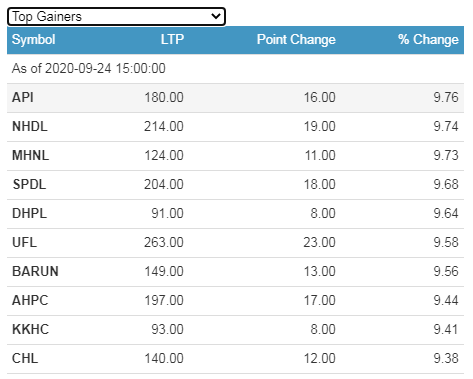Click the dropdown chevron arrow
Image resolution: width=473 pixels, height=379 pixels.
click(x=216, y=16)
